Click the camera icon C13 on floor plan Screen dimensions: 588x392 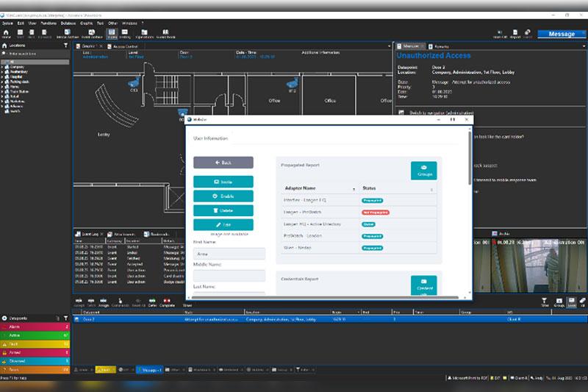(135, 82)
